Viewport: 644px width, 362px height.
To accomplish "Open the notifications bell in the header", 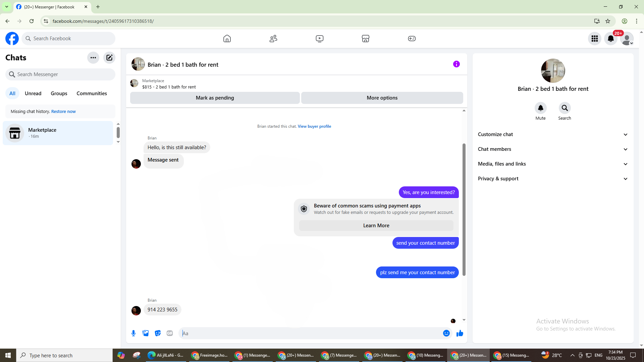I will coord(611,39).
